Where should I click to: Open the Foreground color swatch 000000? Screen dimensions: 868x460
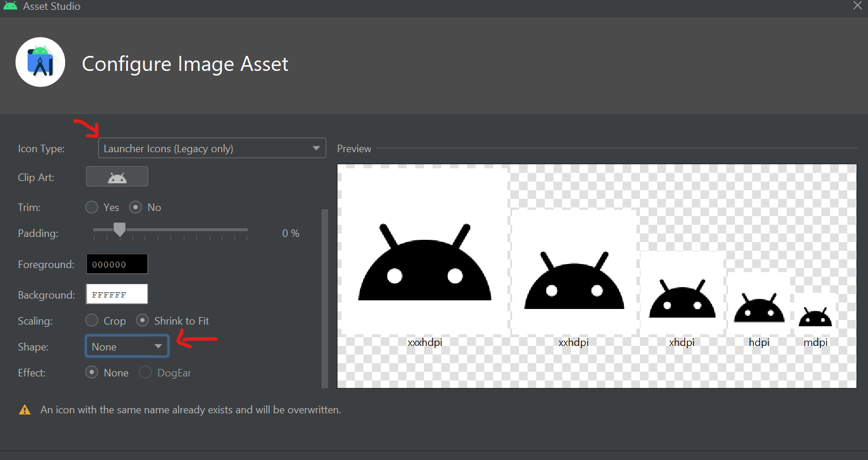pos(117,264)
